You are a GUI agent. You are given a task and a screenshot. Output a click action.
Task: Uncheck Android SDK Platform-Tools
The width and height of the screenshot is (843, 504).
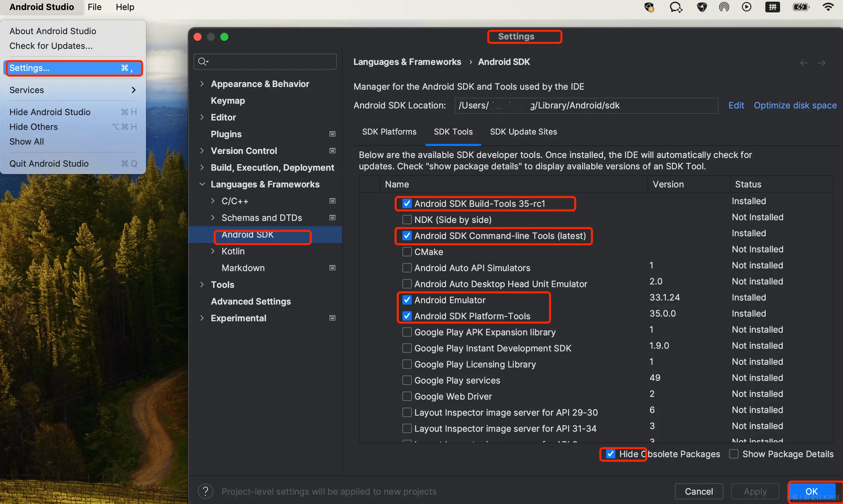coord(407,316)
